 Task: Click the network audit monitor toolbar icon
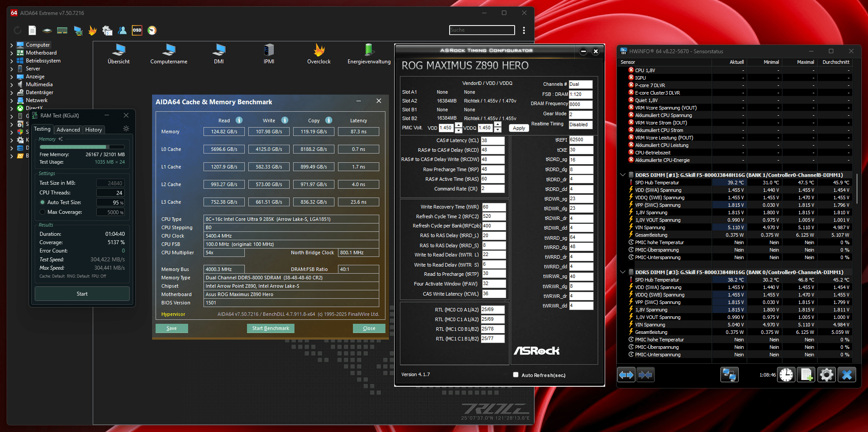point(78,30)
